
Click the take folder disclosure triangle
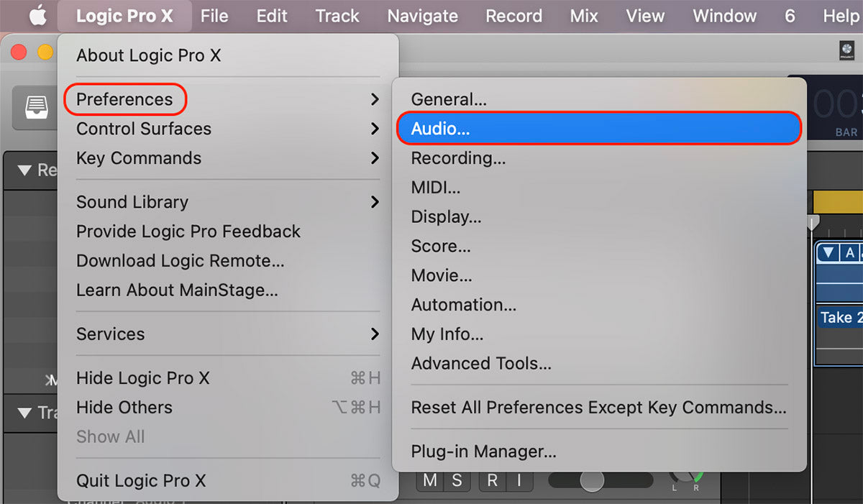click(828, 252)
